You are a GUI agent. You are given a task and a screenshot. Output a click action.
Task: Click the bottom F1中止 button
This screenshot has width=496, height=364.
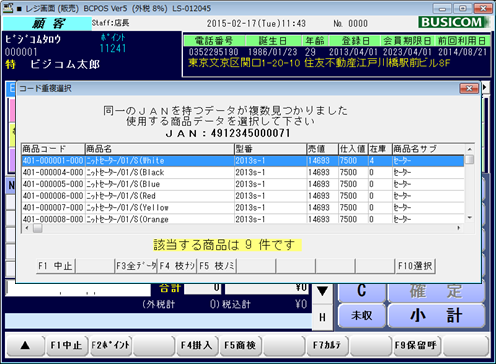point(66,345)
